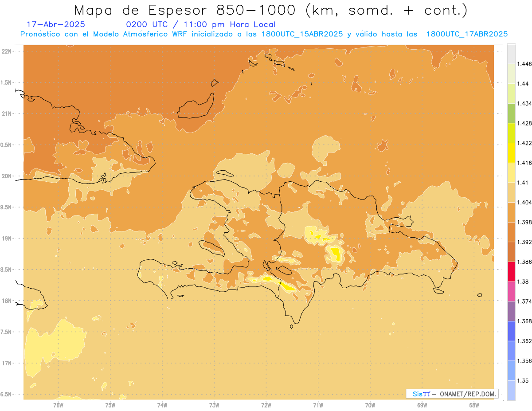Click the pink band in the color legend
532x411 pixels.
pyautogui.click(x=511, y=291)
